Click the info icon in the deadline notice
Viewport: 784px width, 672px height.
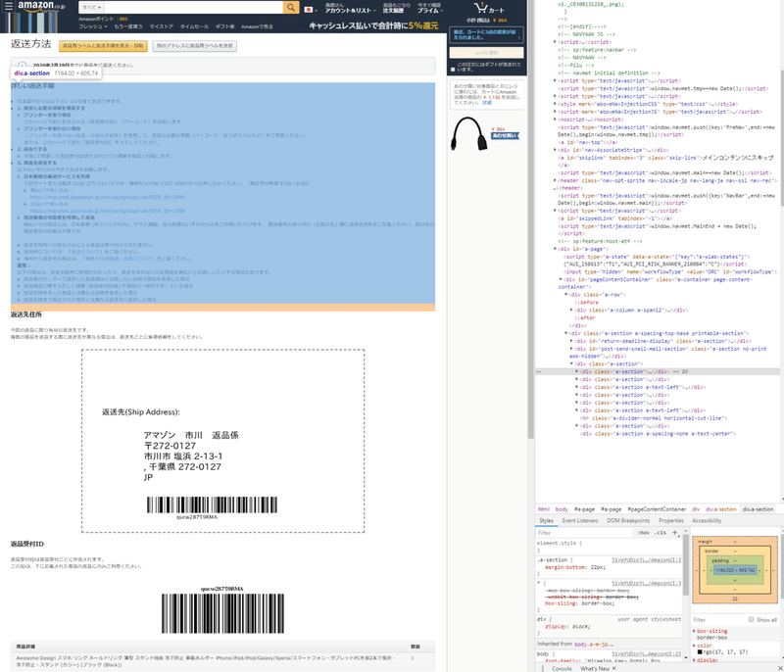(22, 66)
